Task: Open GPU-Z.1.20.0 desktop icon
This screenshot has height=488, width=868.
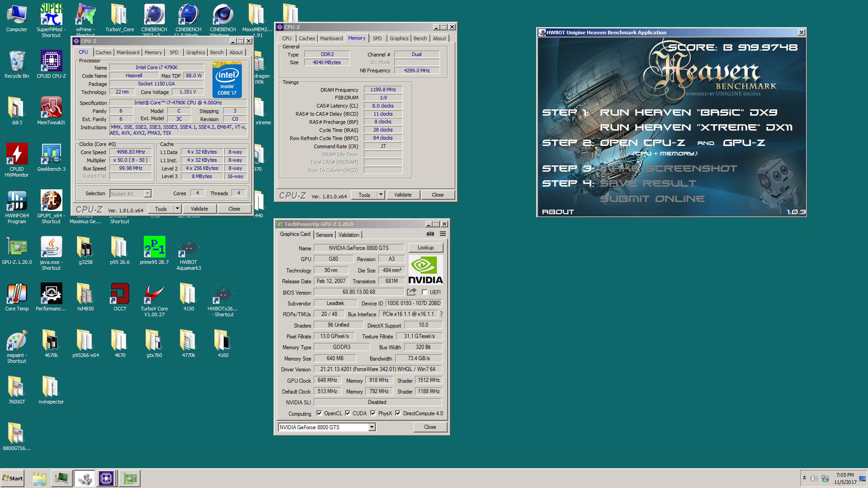Action: [17, 250]
